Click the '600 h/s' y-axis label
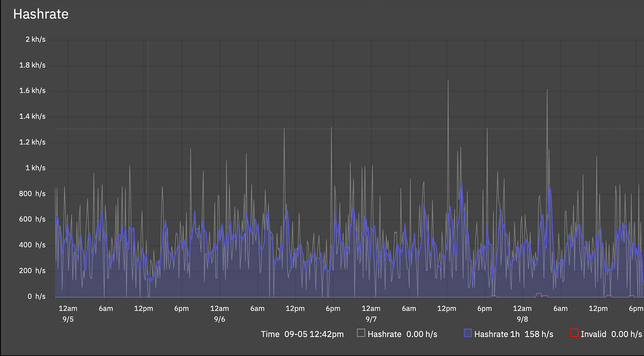Screen dimensions: 644x356 coord(32,219)
